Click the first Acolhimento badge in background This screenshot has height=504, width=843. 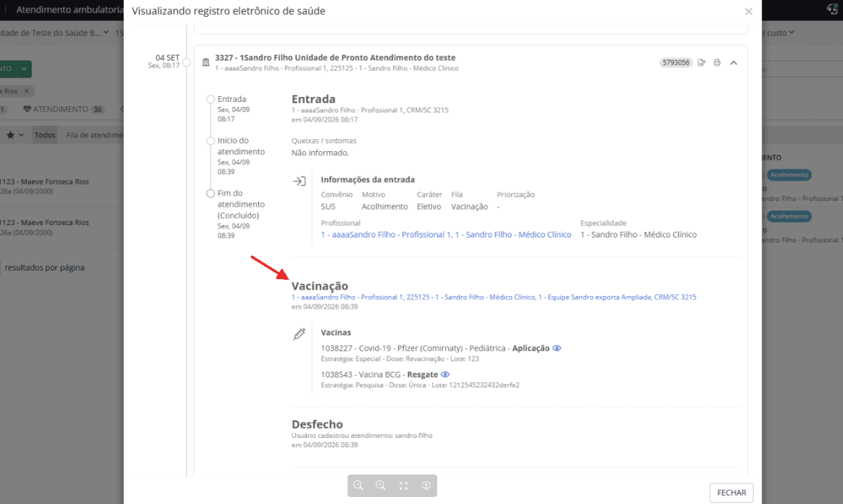pyautogui.click(x=789, y=174)
